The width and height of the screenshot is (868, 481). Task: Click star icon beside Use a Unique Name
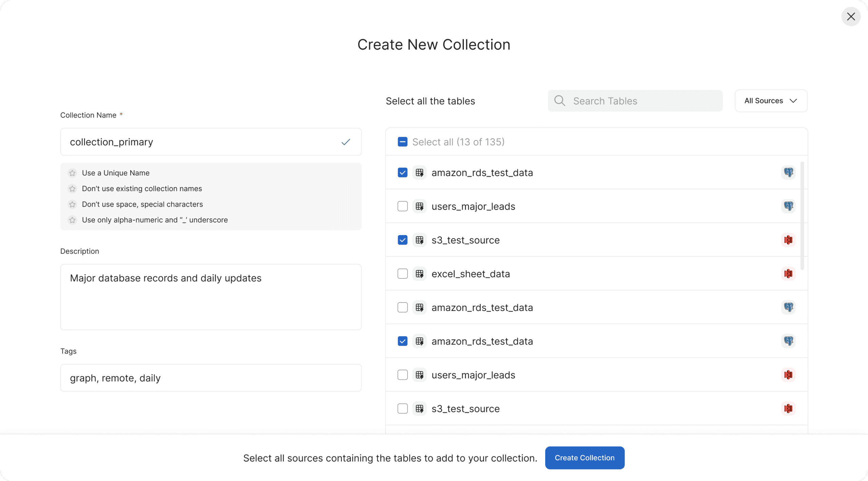click(72, 173)
